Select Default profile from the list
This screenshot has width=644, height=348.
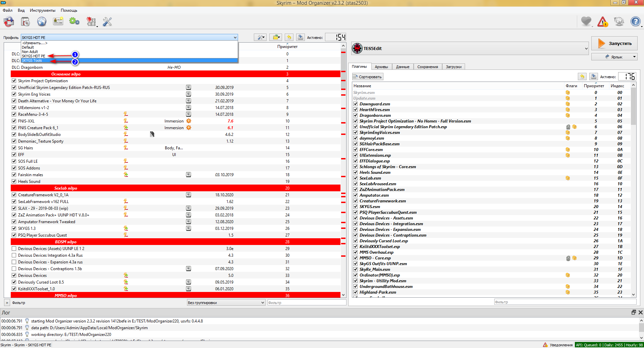click(28, 47)
